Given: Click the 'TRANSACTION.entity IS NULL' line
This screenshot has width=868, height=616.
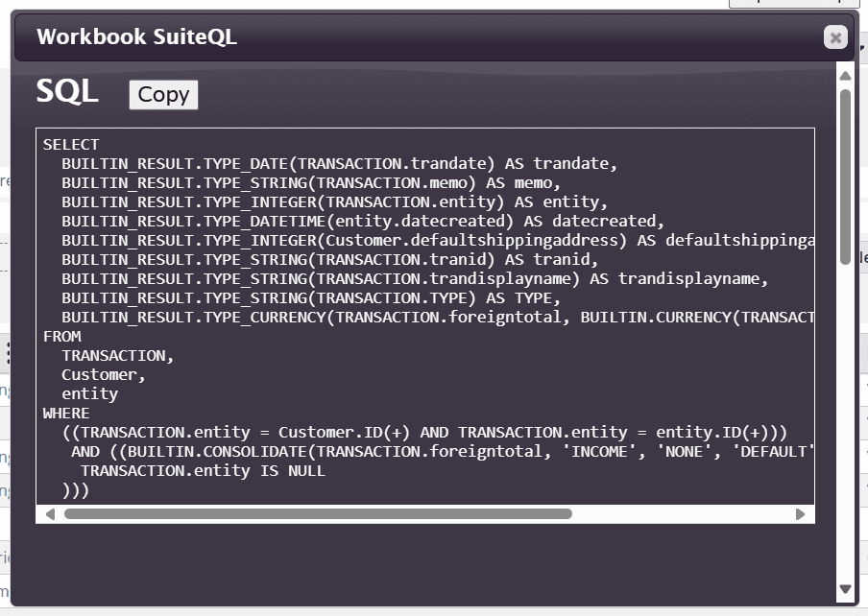Looking at the screenshot, I should click(203, 470).
